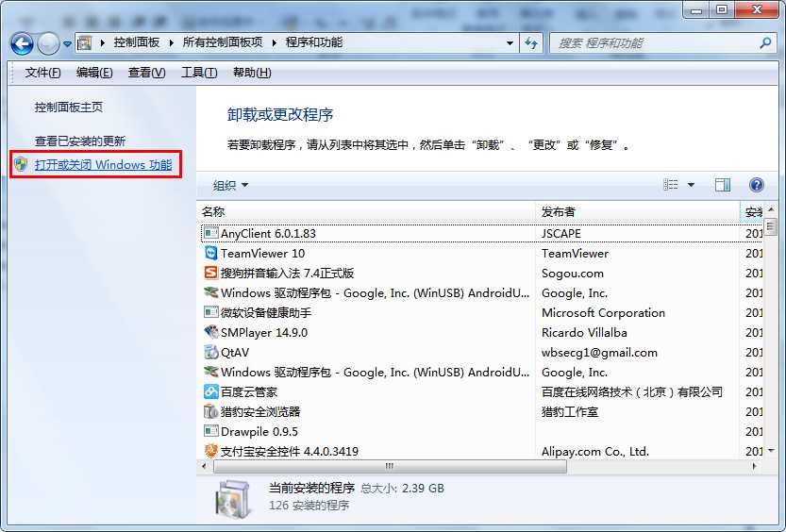Select the QtAV entry name
The width and height of the screenshot is (786, 532).
[x=235, y=352]
